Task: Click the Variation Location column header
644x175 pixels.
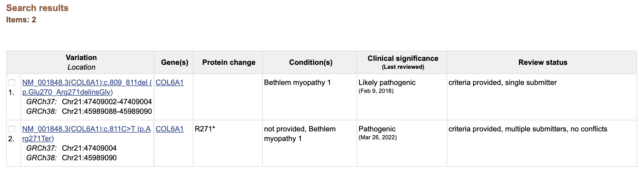Action: coord(81,62)
